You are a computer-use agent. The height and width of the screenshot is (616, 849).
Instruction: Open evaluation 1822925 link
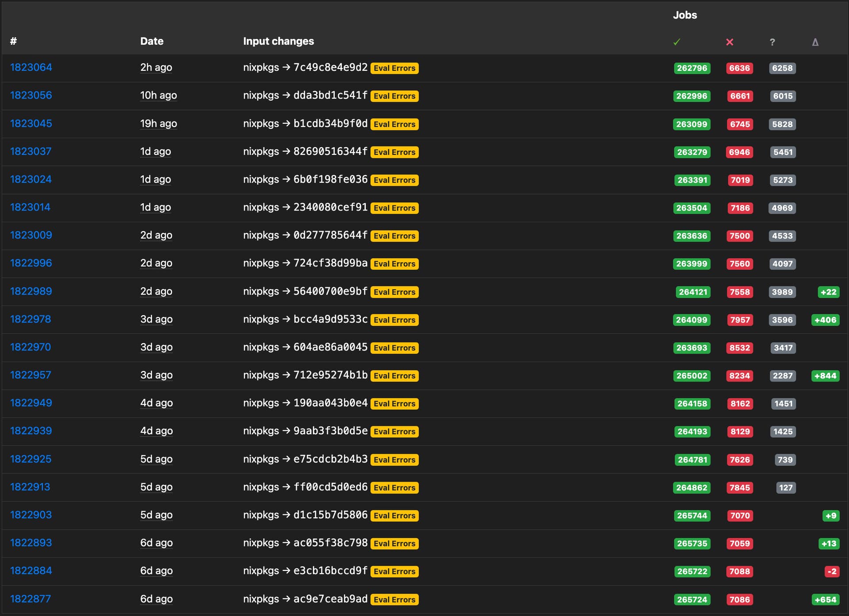[31, 459]
